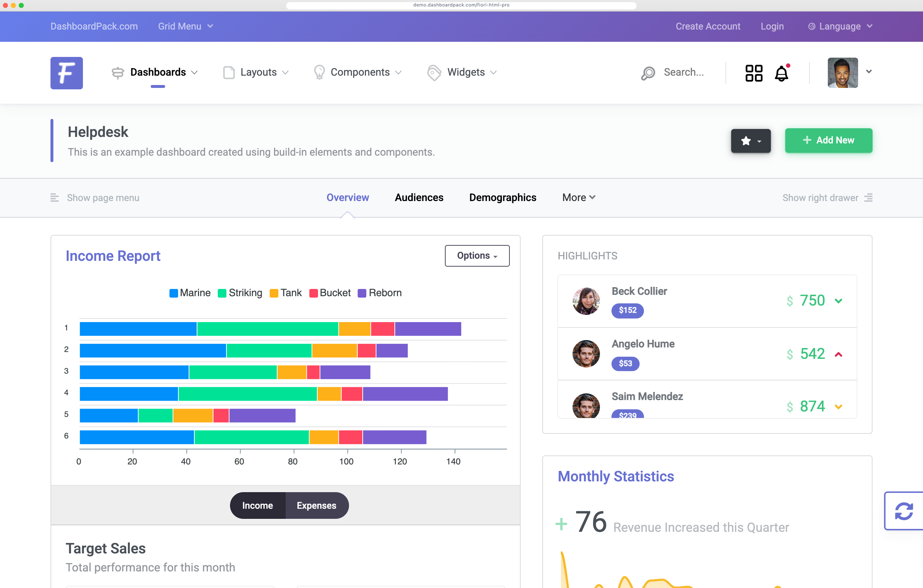Click the Add New button
The width and height of the screenshot is (923, 588).
[x=828, y=141]
